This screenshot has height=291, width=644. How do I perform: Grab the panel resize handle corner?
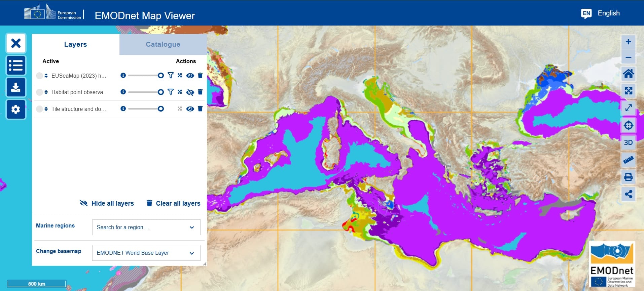pos(205,264)
